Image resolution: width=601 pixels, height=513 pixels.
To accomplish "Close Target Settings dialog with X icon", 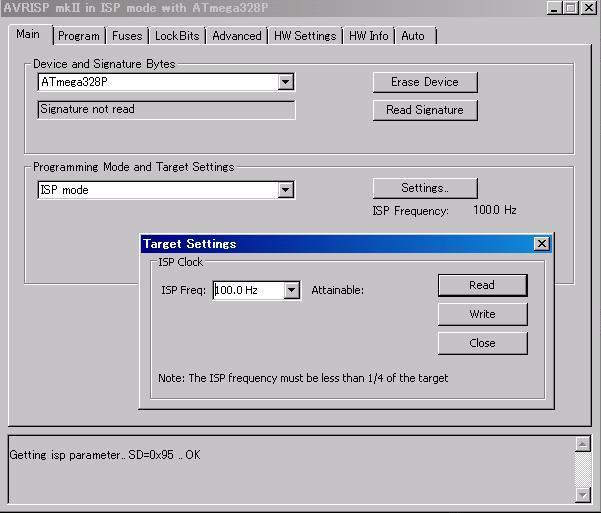I will click(542, 243).
